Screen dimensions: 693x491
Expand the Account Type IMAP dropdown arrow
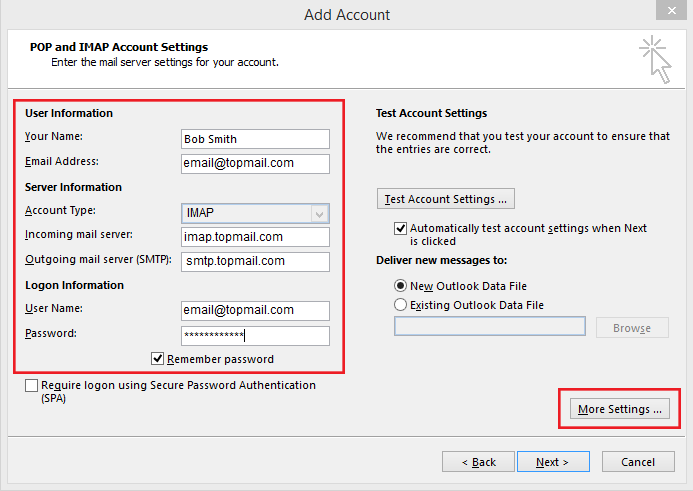tap(320, 214)
